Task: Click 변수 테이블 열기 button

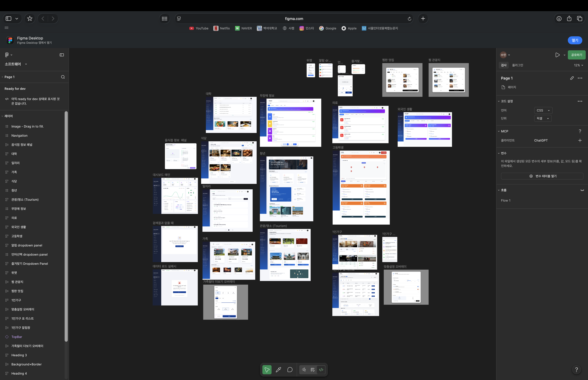Action: 542,176
